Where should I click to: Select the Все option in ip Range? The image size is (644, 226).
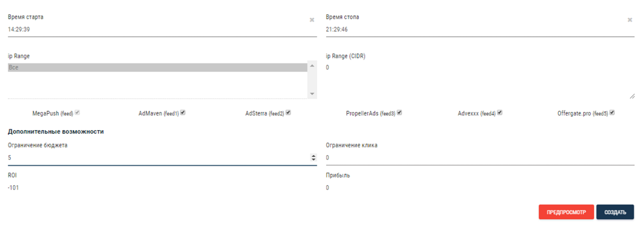click(x=157, y=68)
